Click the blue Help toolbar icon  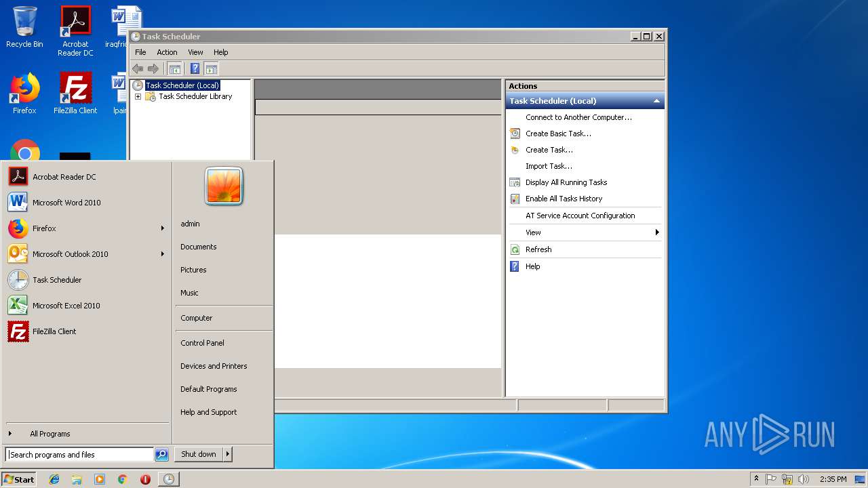195,68
